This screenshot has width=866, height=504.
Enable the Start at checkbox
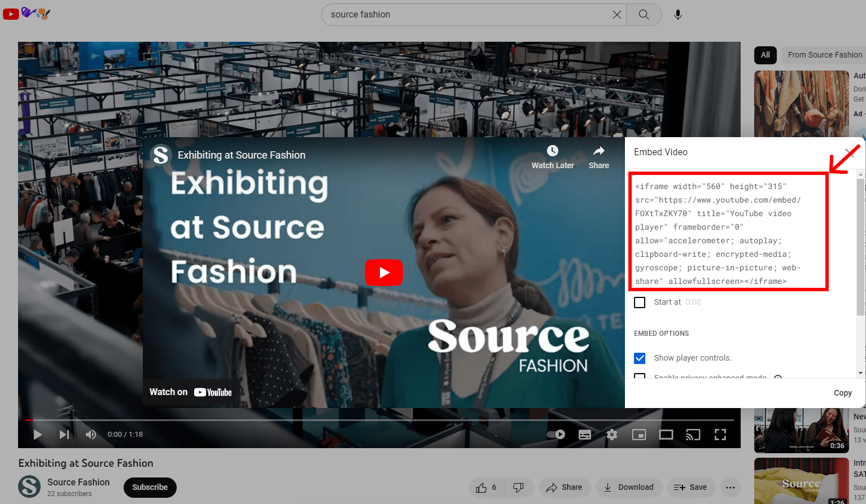[640, 303]
